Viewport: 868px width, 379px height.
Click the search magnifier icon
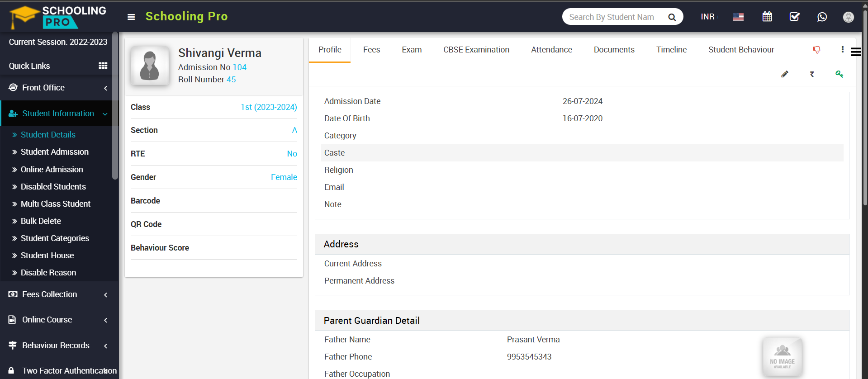coord(672,17)
